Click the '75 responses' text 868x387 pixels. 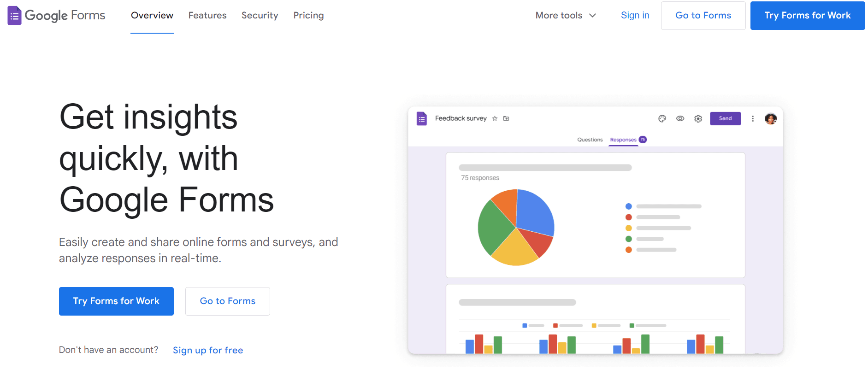[x=480, y=178]
